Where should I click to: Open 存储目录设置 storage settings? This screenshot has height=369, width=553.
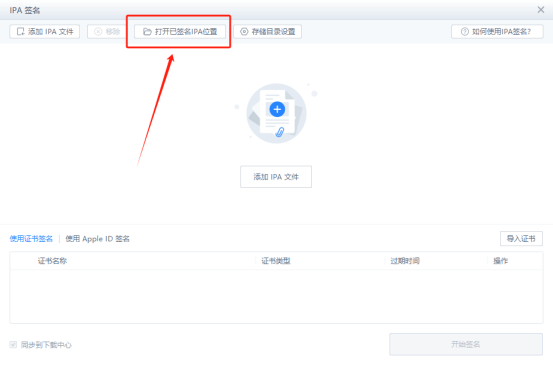(x=268, y=31)
